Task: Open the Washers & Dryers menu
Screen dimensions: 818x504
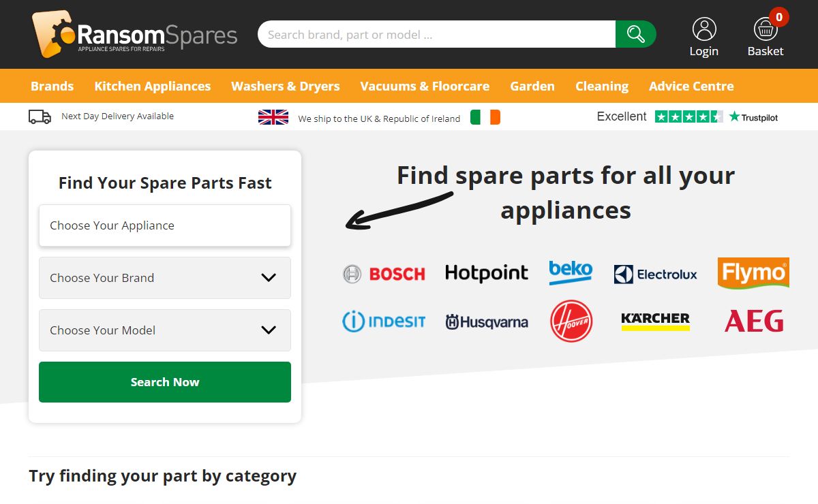Action: pos(285,86)
